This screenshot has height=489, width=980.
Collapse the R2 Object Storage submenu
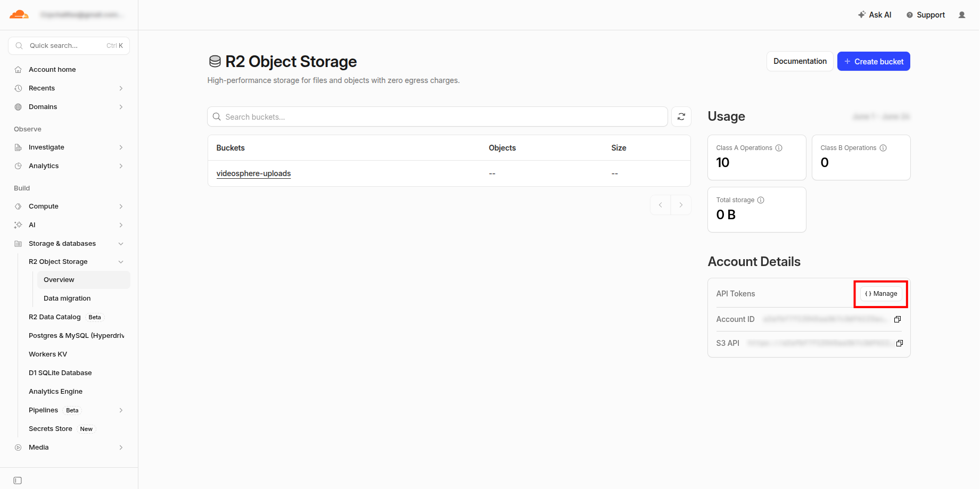tap(121, 262)
